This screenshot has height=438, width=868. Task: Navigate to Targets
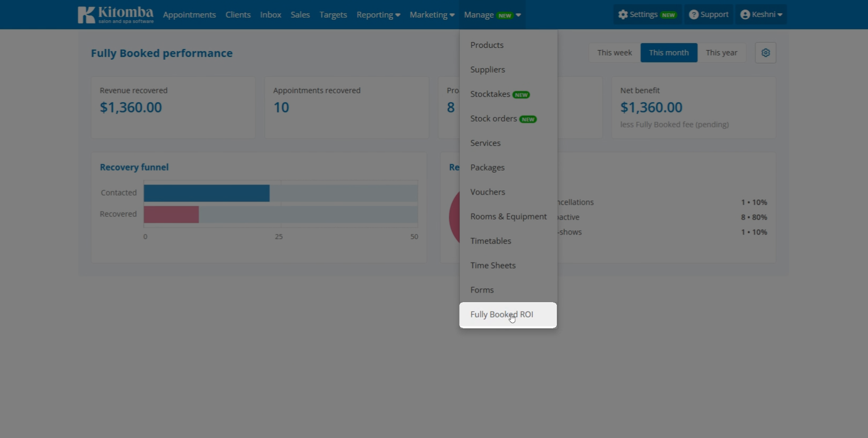333,15
